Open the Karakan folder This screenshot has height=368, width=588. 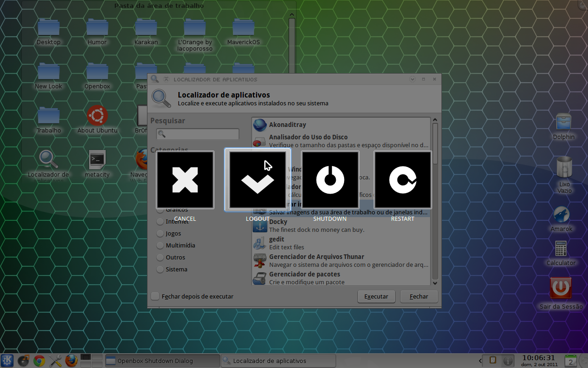(x=146, y=28)
